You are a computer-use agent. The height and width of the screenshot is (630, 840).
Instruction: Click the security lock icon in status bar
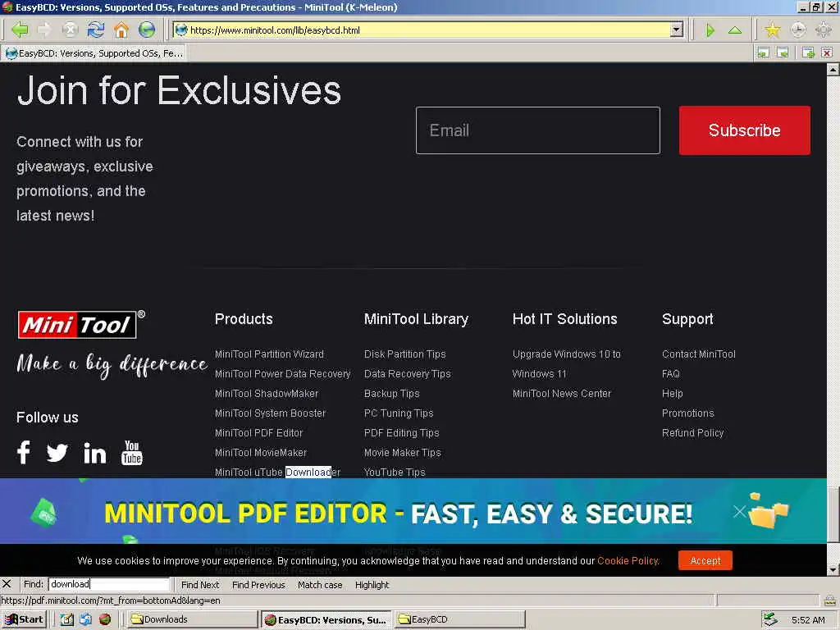830,600
